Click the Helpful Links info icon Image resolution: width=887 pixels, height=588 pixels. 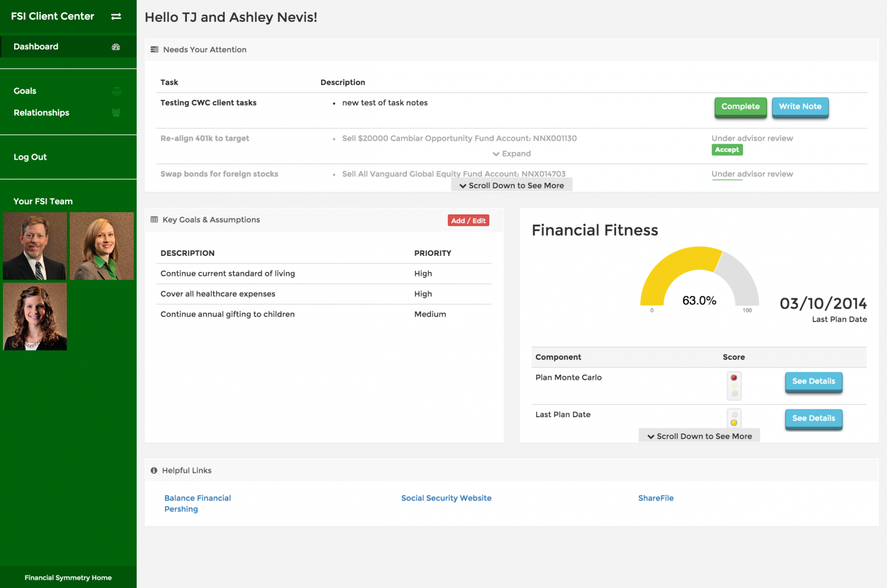[154, 470]
